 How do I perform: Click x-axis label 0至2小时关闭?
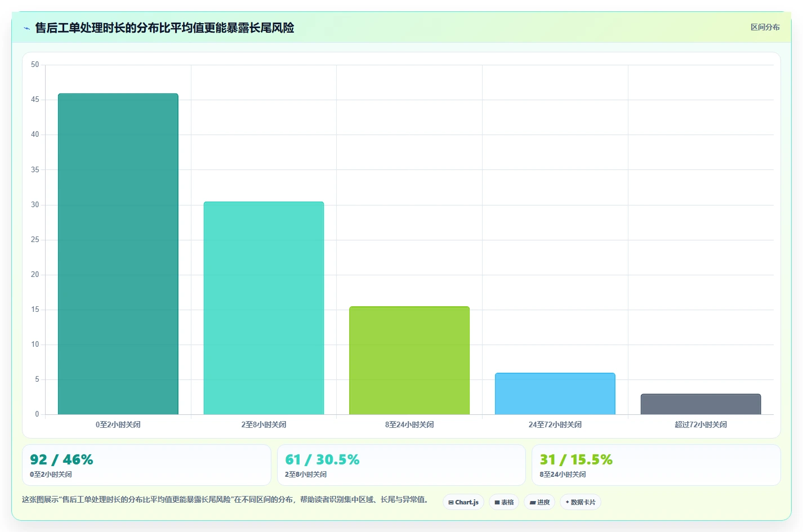[x=118, y=424]
